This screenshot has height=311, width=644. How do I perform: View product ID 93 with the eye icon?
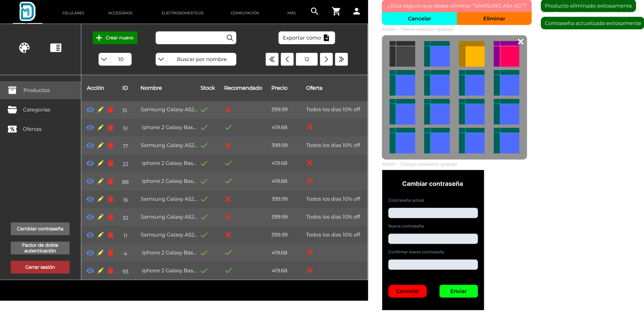tap(90, 271)
